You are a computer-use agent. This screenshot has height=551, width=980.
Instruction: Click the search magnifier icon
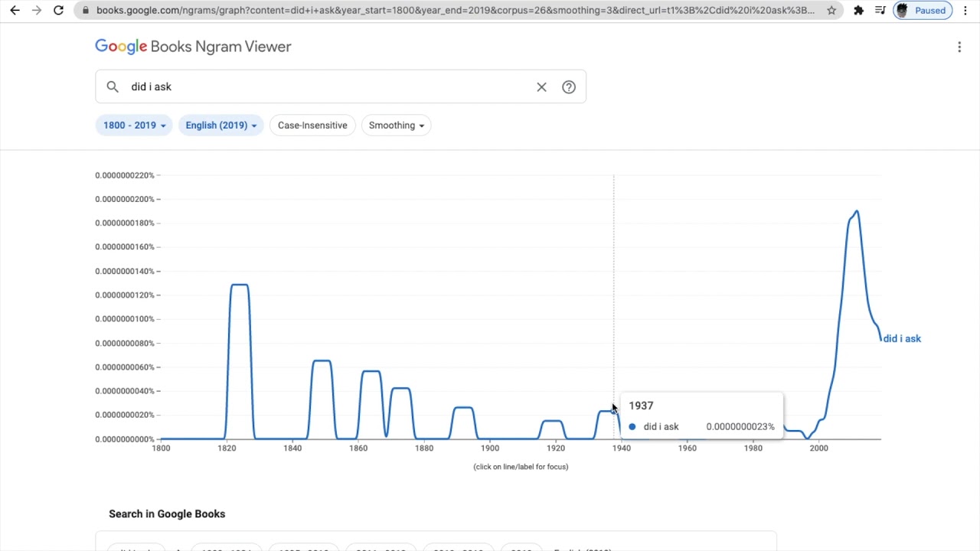tap(113, 87)
